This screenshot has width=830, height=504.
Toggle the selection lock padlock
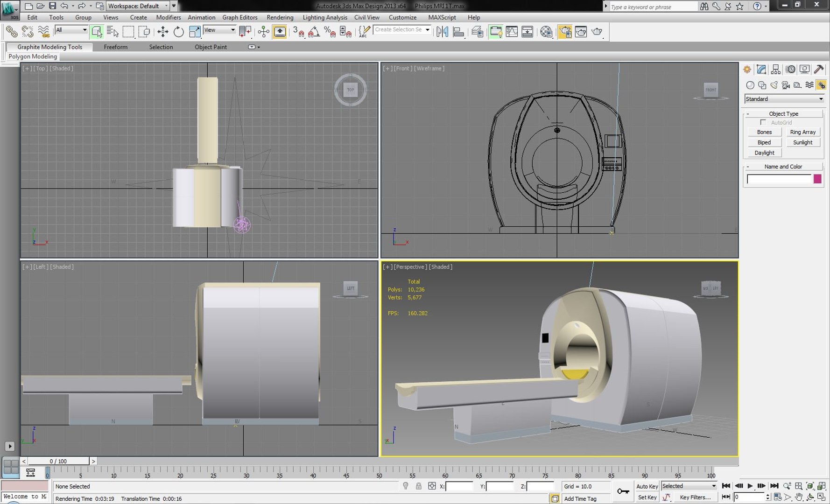click(419, 486)
